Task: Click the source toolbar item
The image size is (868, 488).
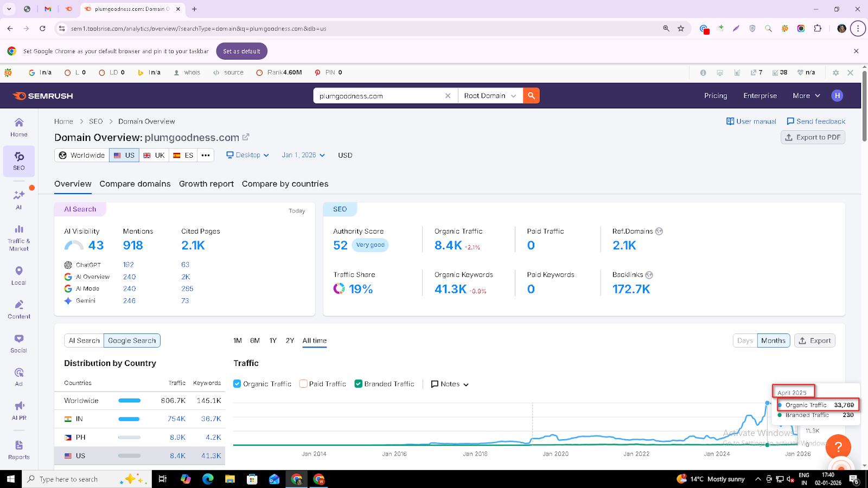Action: (x=228, y=73)
